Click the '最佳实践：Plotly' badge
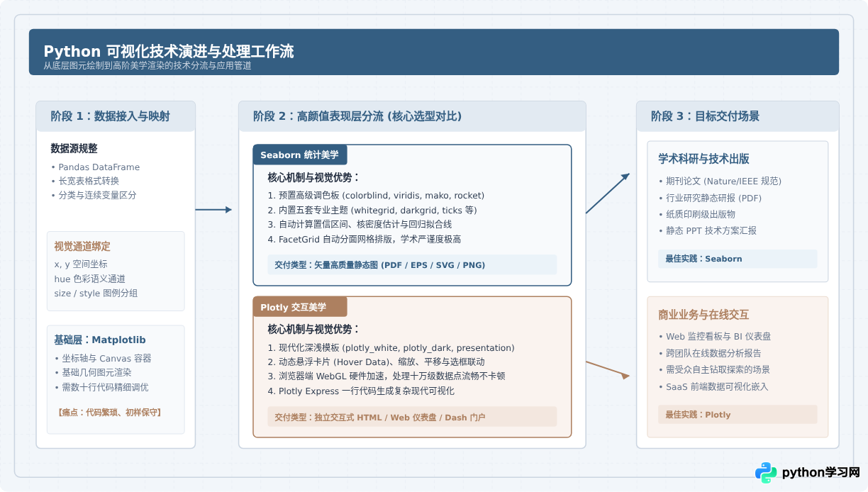 (738, 415)
